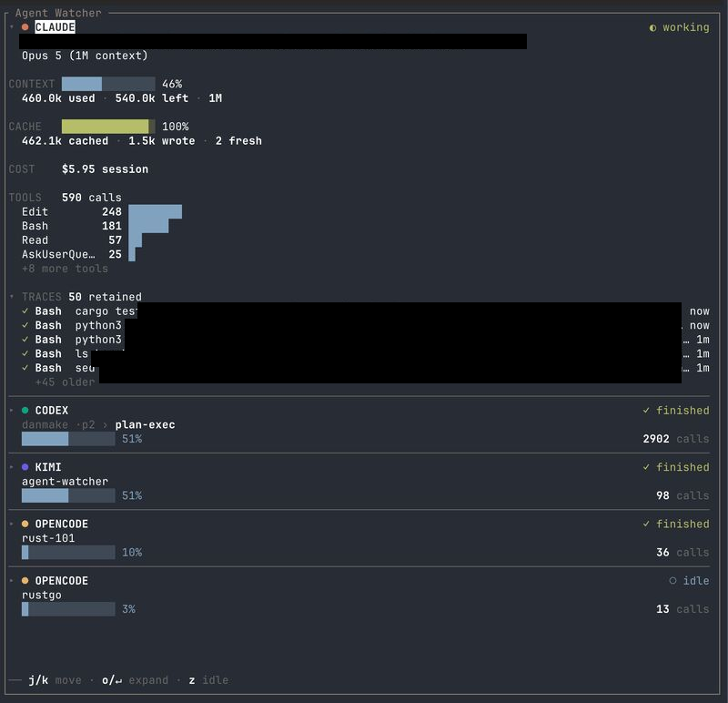Expand the KIMI agent section
This screenshot has height=703, width=728.
(12, 467)
